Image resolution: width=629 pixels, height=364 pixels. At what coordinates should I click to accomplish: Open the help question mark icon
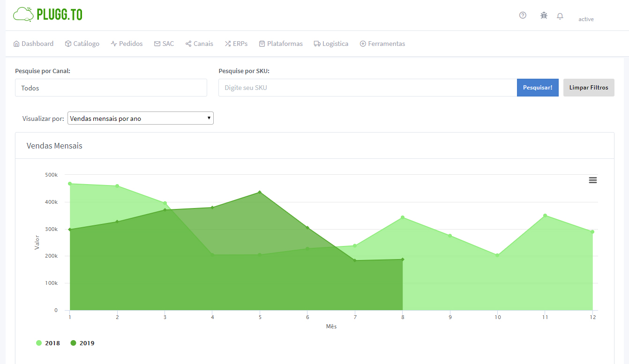pos(523,15)
